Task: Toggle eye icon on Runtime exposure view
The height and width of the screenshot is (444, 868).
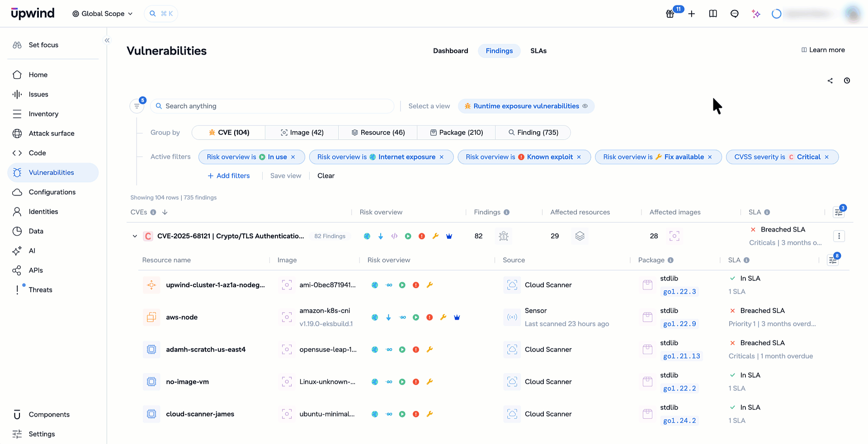Action: point(585,106)
